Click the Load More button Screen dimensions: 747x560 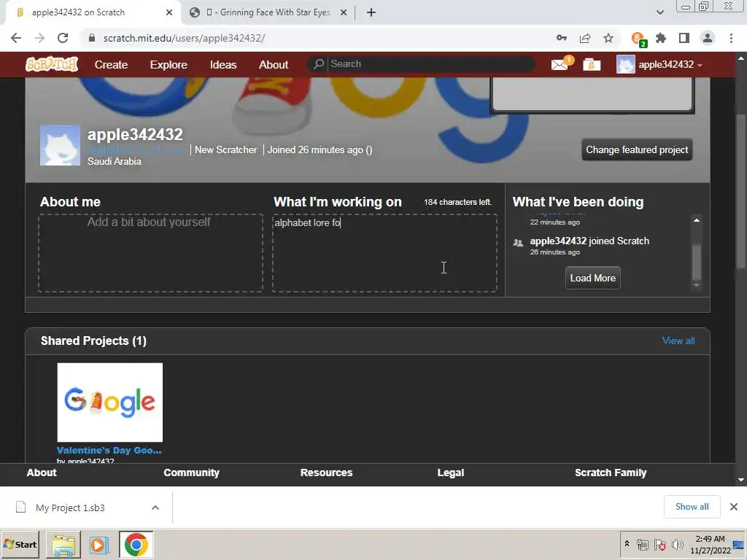pyautogui.click(x=592, y=278)
